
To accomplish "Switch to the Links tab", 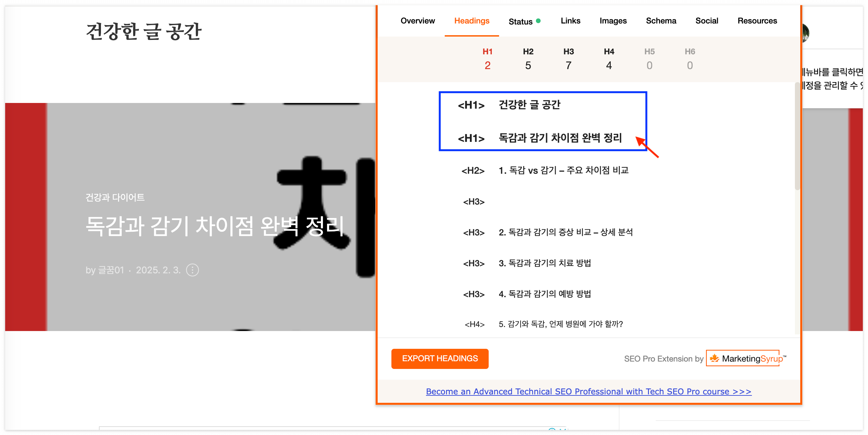I will click(570, 21).
